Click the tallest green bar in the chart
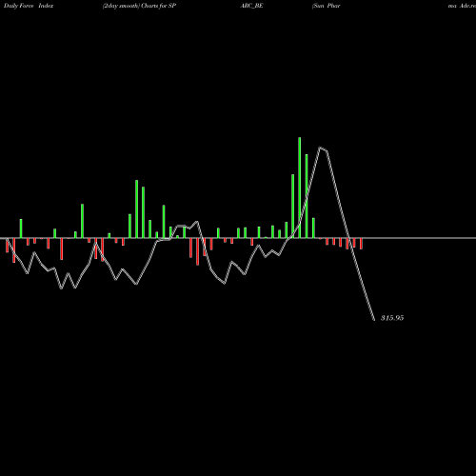Screen dimensions: 476x476 click(x=300, y=188)
